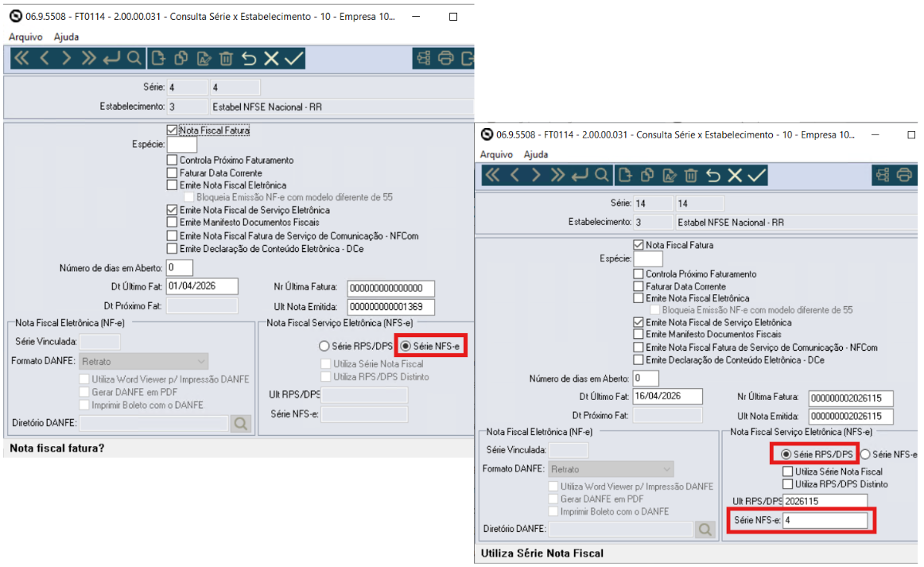The image size is (924, 567).
Task: Confirm checkmark icon in left window toolbar
Action: [293, 58]
